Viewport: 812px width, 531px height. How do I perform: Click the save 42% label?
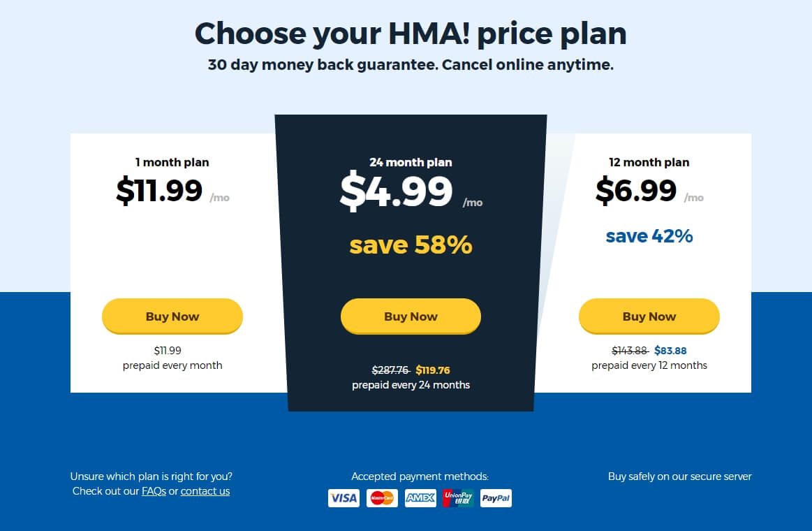(649, 236)
